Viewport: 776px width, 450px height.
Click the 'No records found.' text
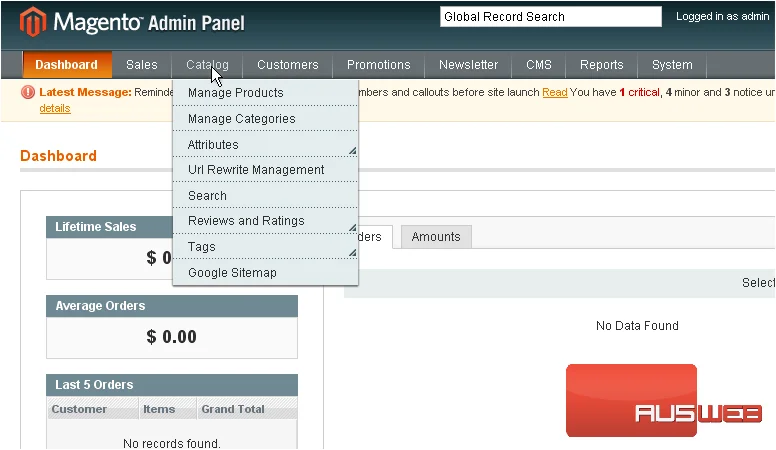172,443
